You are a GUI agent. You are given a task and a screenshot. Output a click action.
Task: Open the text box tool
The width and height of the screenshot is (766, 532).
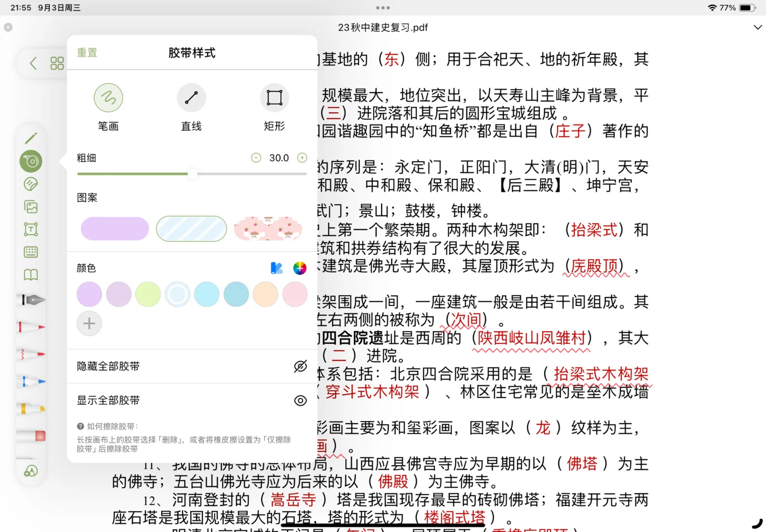31,229
